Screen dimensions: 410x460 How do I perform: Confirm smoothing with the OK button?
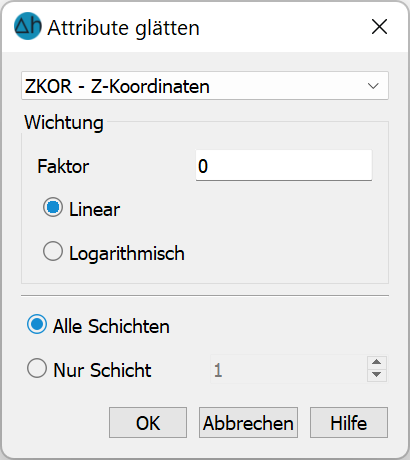point(148,422)
